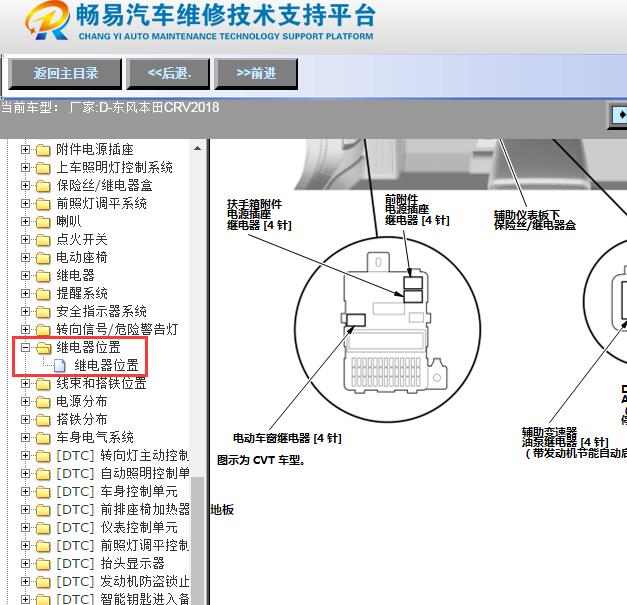Select the 保险丝/继电器盒 tree label
The image size is (627, 605).
point(104,185)
